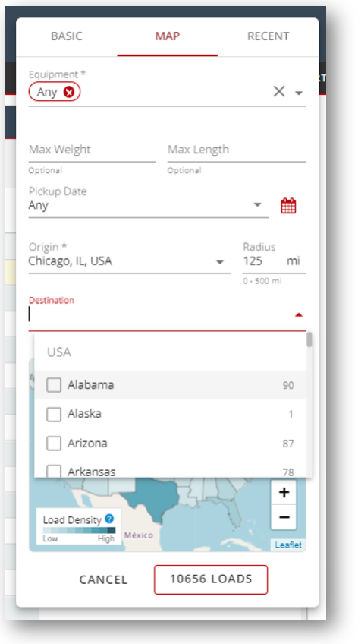Viewport: 355px width, 644px height.
Task: Open the Load Density help icon
Action: click(109, 519)
